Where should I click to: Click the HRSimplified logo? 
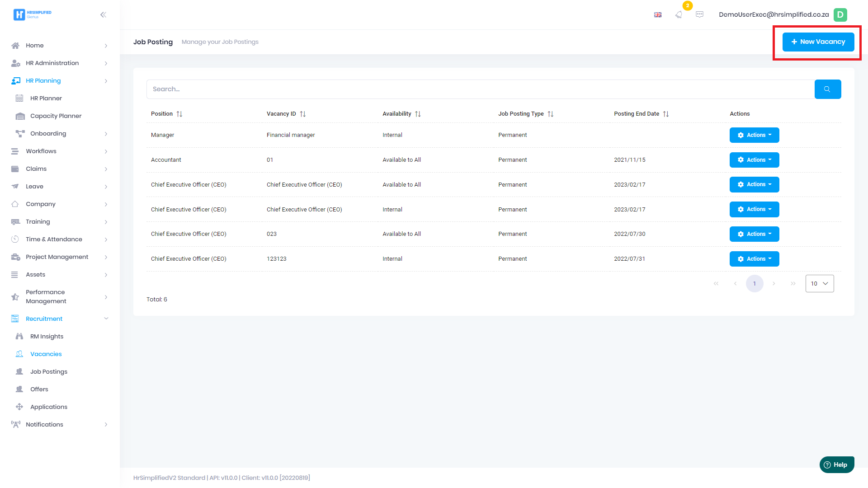pos(32,14)
